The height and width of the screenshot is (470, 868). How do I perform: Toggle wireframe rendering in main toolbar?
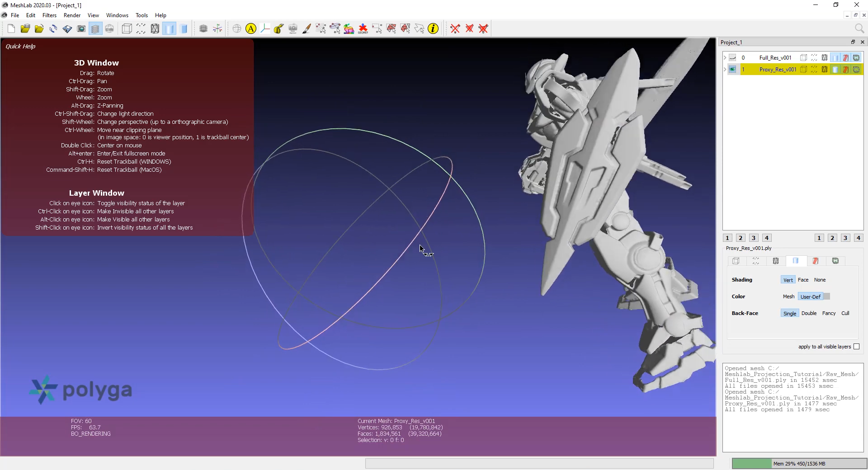[x=155, y=29]
